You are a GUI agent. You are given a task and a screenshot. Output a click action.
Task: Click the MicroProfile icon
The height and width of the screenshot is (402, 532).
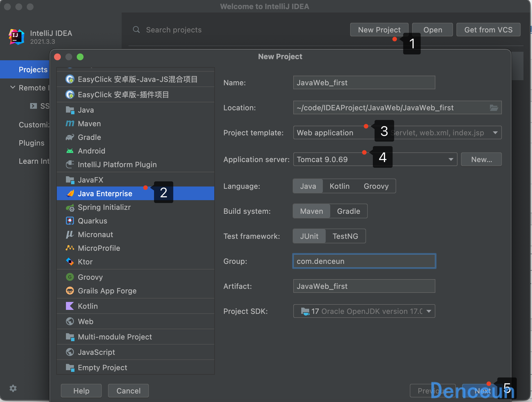point(70,248)
